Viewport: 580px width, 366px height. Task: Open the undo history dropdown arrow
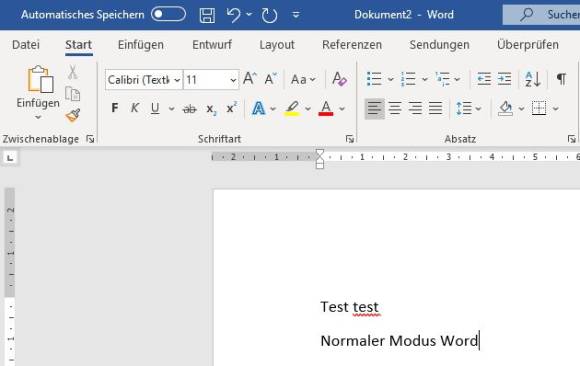click(249, 14)
